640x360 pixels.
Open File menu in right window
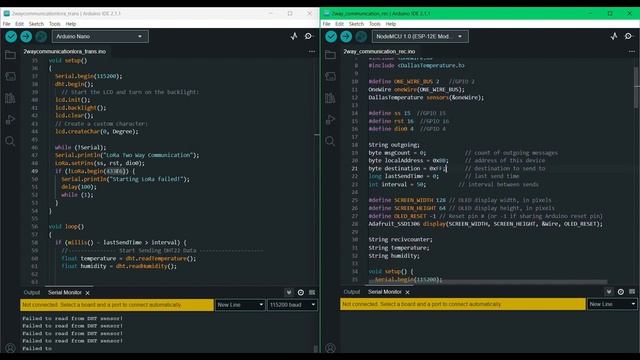[327, 24]
